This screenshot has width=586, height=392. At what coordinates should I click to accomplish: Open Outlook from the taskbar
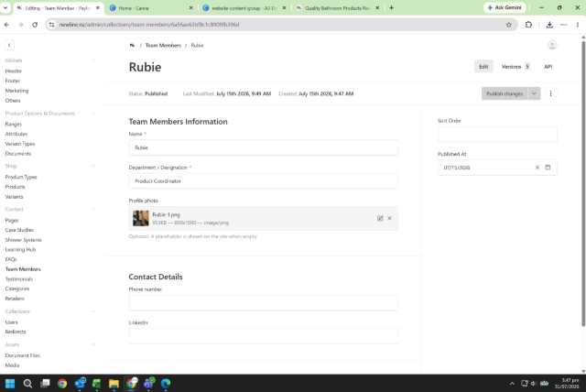[x=80, y=384]
